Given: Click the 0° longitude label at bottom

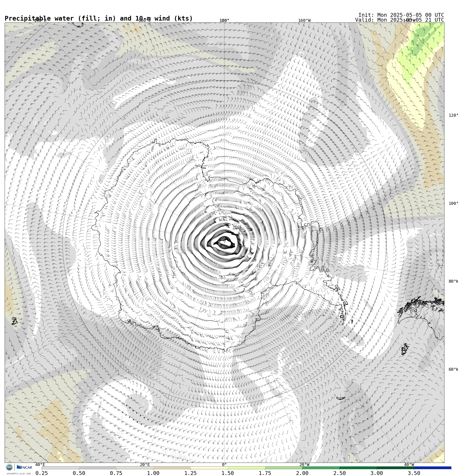Looking at the screenshot, I should 224,465.
